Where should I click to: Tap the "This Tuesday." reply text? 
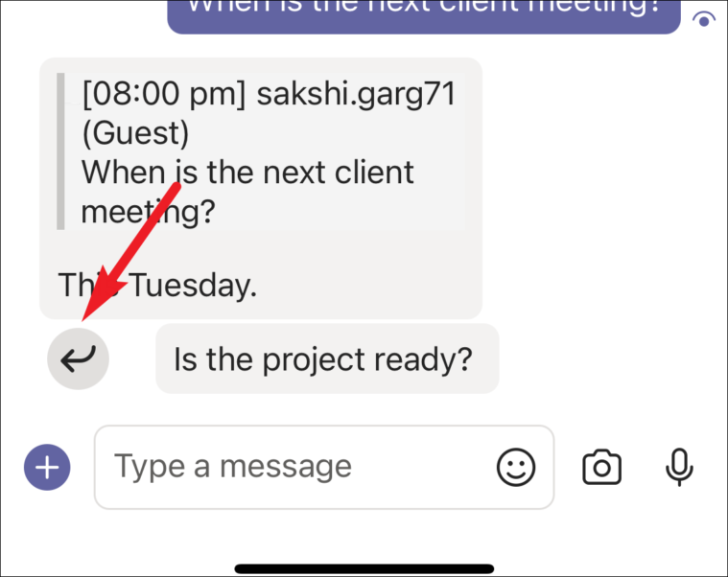[157, 285]
